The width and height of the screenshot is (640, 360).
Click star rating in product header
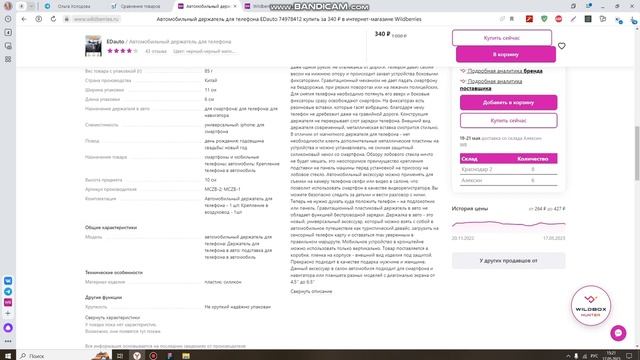click(122, 51)
